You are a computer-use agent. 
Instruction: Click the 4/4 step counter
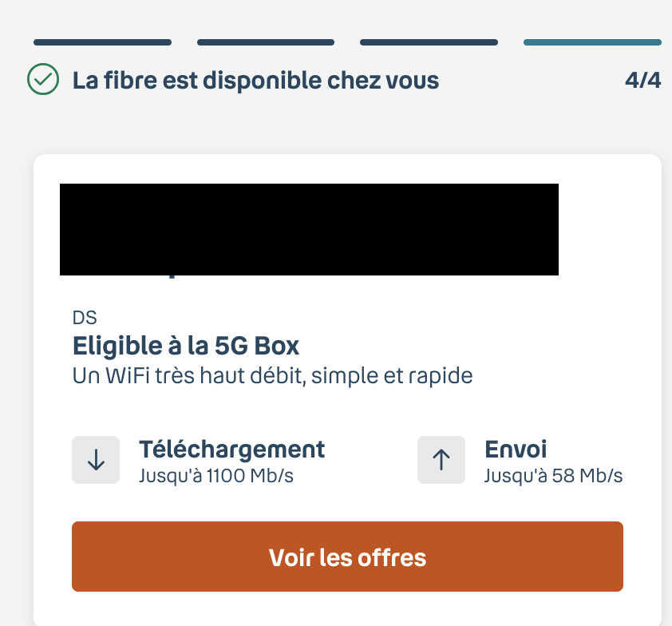coord(642,80)
